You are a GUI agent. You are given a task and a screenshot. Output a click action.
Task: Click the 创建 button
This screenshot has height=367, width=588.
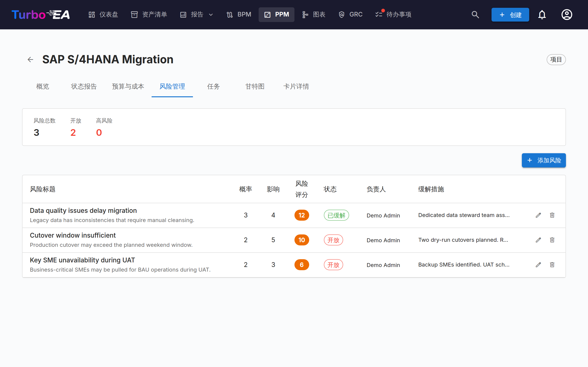coord(510,14)
